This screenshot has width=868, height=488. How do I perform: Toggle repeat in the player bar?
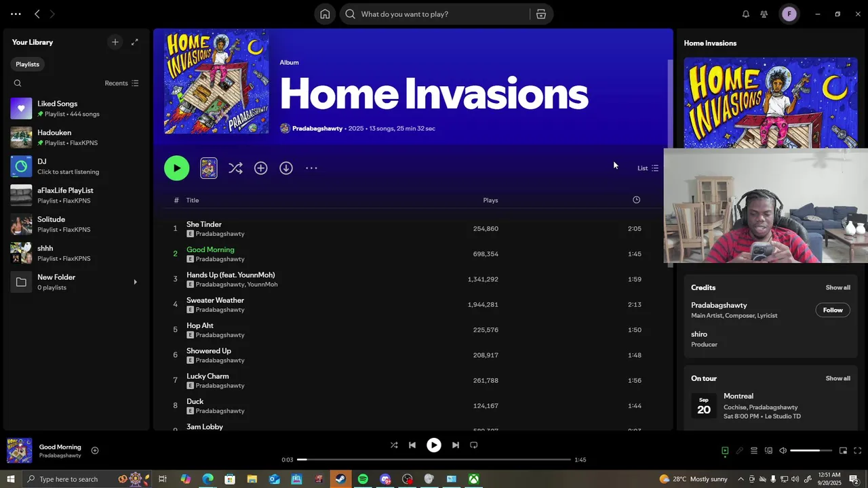coord(474,445)
